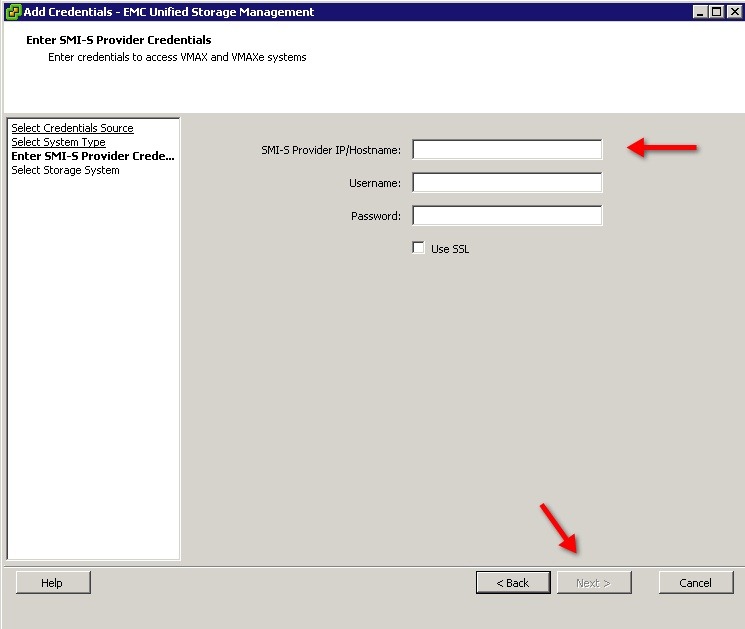Select Enter SMI-S Provider Credentials step

click(x=92, y=156)
